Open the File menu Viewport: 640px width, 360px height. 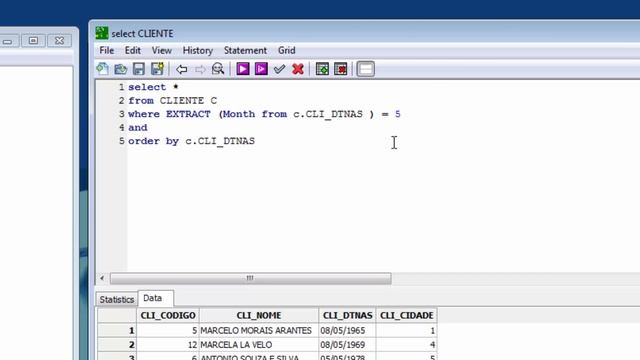coord(107,50)
